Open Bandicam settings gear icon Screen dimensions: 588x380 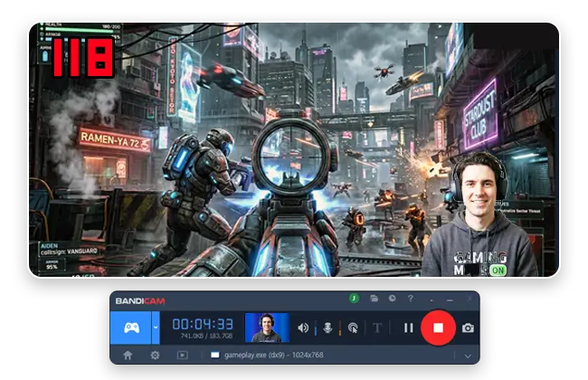coord(155,355)
